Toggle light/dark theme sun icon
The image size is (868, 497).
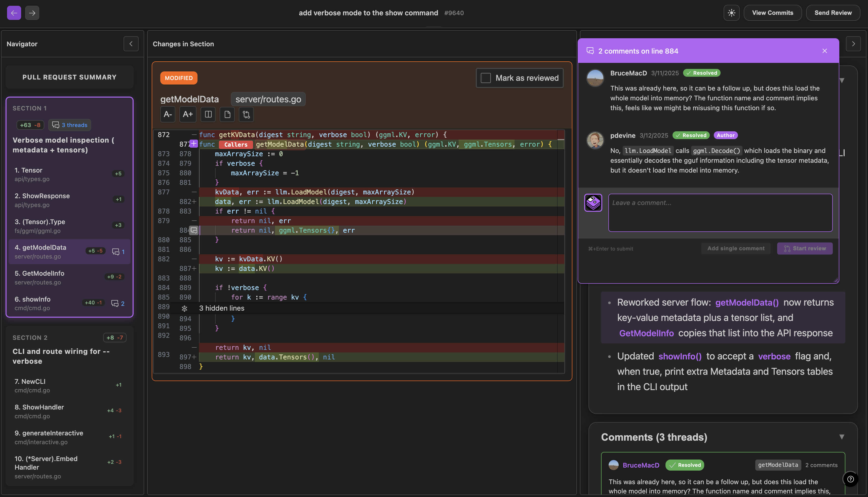tap(731, 13)
